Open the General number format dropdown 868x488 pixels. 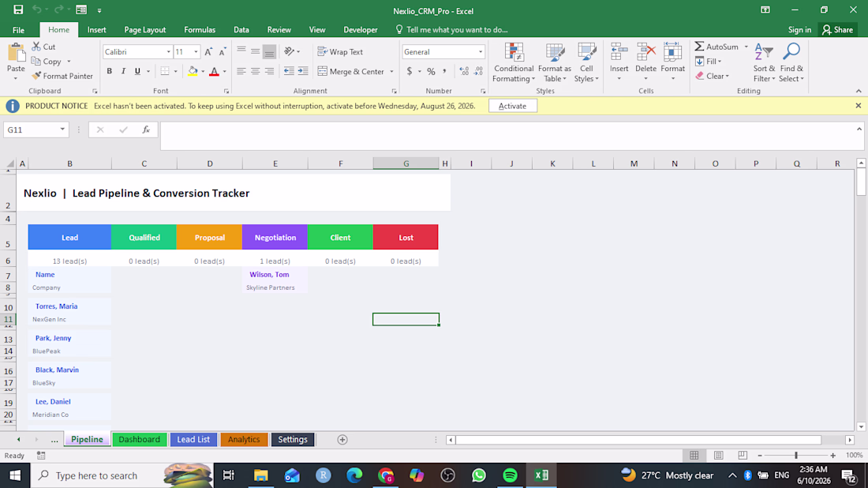coord(480,51)
